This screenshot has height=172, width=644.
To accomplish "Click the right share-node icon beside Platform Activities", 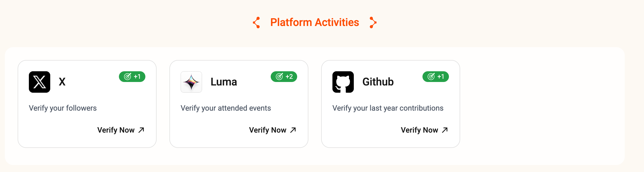I will click(x=373, y=23).
